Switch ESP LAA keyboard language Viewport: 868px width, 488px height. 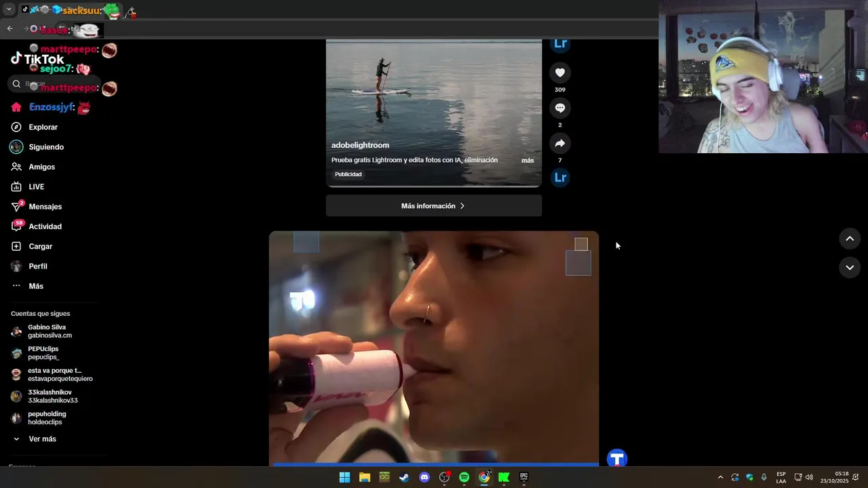[781, 477]
